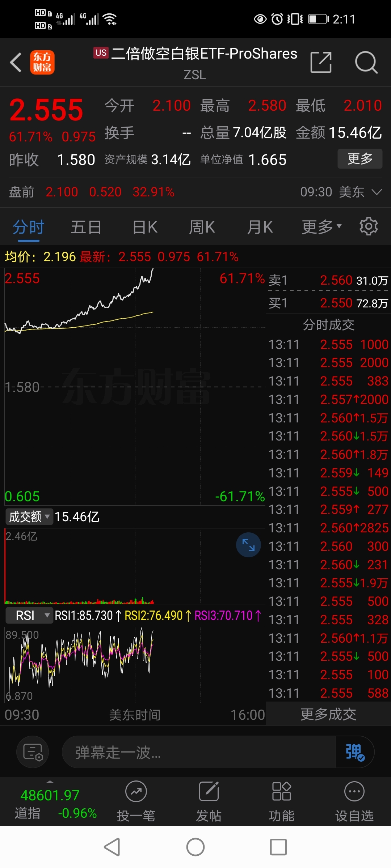Tap the 投一笔 icon
Viewport: 391px width, 868px height.
click(x=136, y=801)
